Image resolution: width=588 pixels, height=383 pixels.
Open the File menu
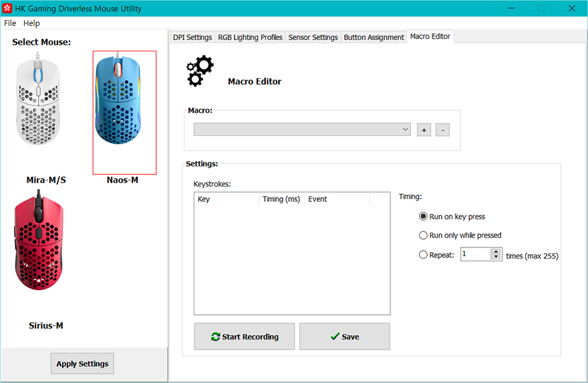tap(10, 23)
